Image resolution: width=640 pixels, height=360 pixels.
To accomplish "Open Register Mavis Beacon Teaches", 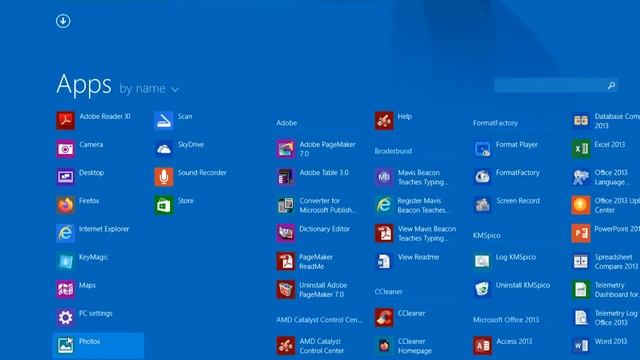I will pos(412,205).
